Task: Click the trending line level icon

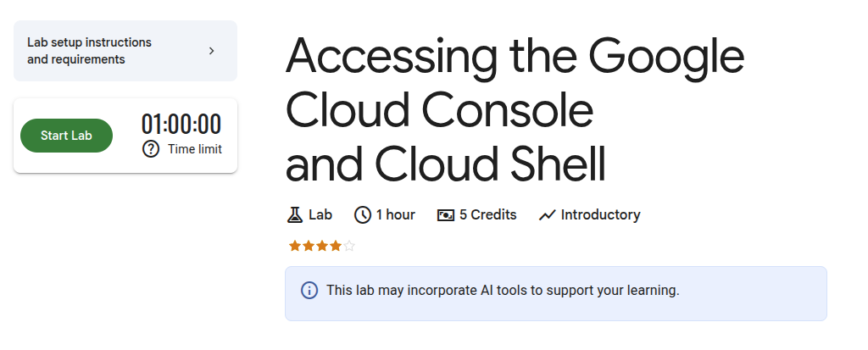Action: (547, 214)
